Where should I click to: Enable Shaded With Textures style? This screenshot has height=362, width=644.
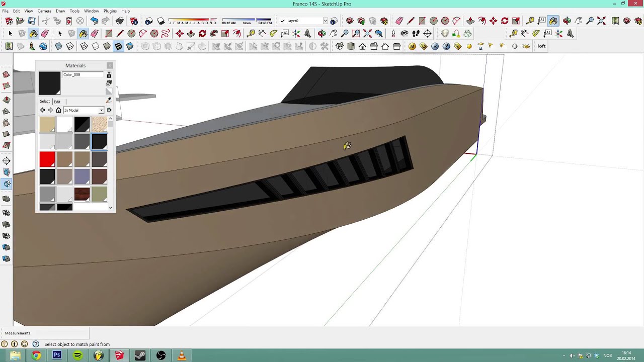[x=118, y=46]
